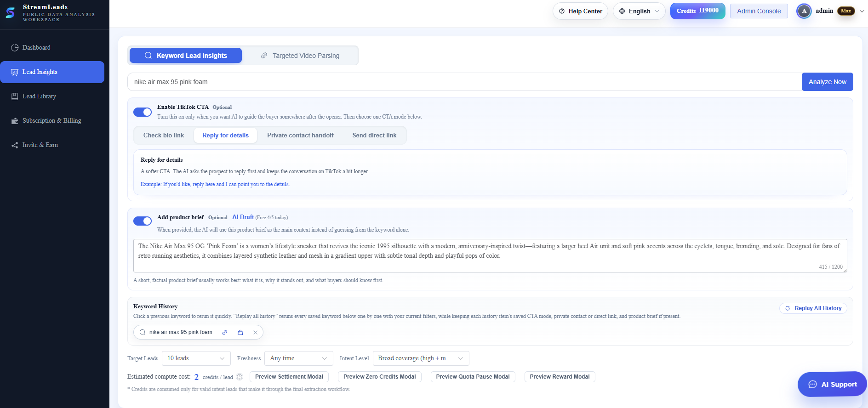Screen dimensions: 868x408
Task: Open the Help Center
Action: pos(580,11)
